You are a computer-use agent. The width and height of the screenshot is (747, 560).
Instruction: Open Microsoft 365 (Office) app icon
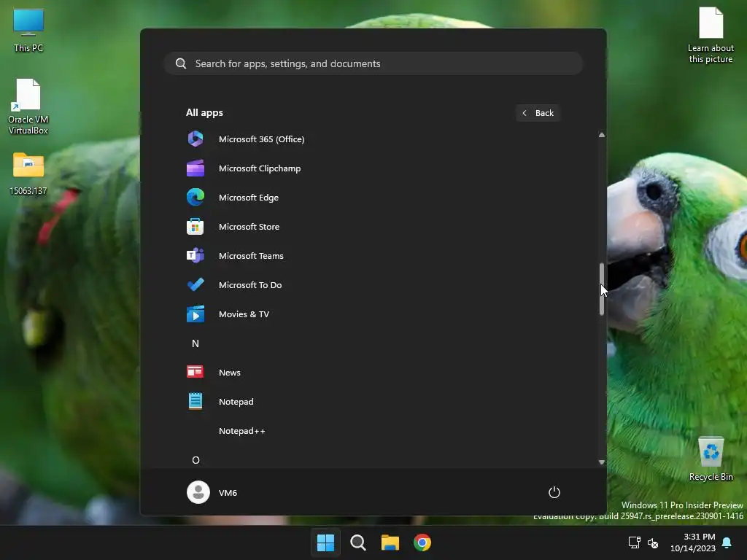point(196,139)
